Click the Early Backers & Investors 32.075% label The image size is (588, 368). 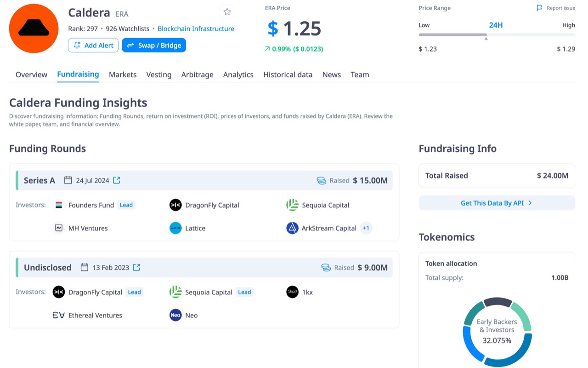tap(497, 331)
